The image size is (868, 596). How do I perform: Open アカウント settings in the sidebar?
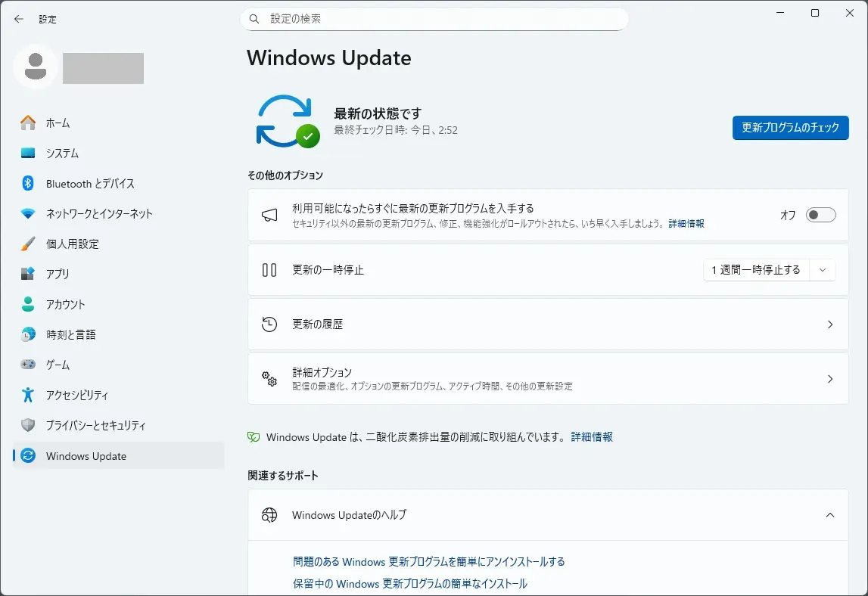(x=65, y=304)
